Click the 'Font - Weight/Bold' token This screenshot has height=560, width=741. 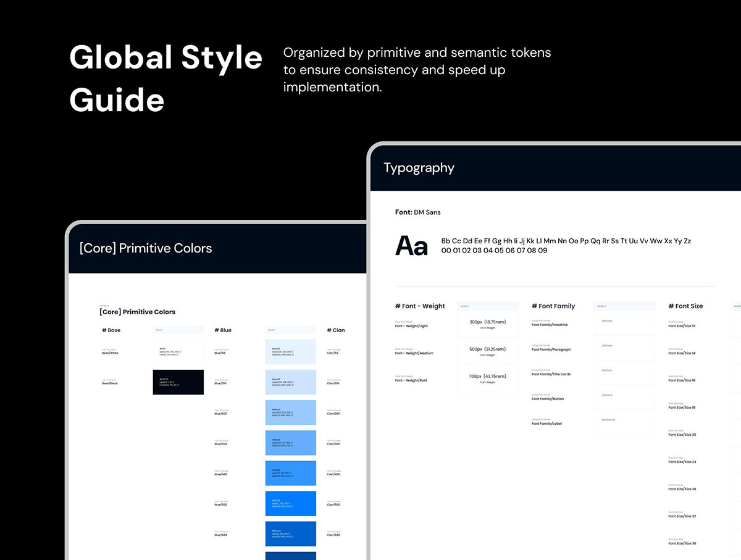(x=411, y=380)
